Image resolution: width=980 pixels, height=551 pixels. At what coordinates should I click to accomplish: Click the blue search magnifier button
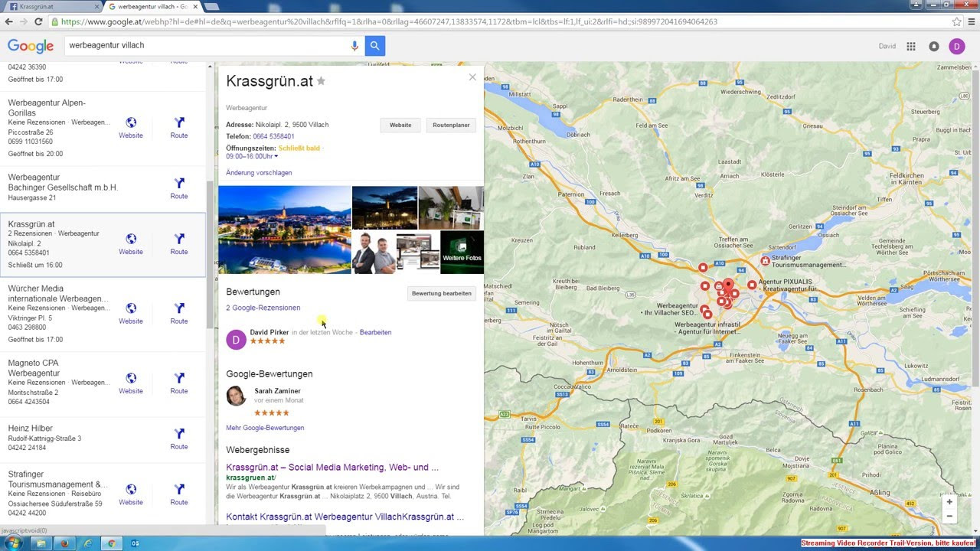374,46
